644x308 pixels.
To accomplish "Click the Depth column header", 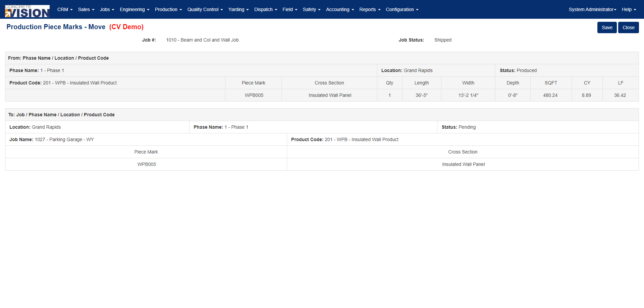I will 513,83.
